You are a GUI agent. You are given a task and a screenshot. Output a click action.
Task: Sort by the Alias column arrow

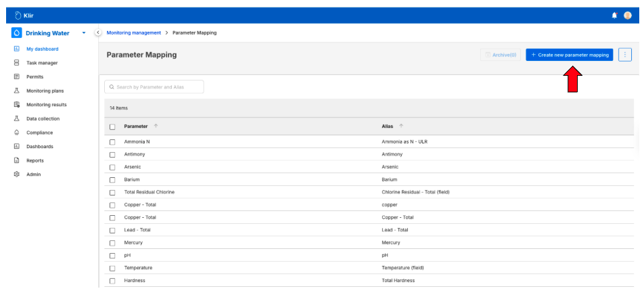[400, 127]
